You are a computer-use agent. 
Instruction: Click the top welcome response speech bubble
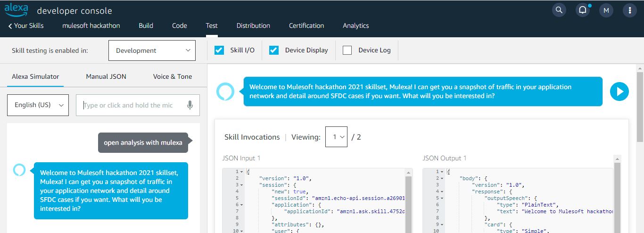click(x=423, y=92)
